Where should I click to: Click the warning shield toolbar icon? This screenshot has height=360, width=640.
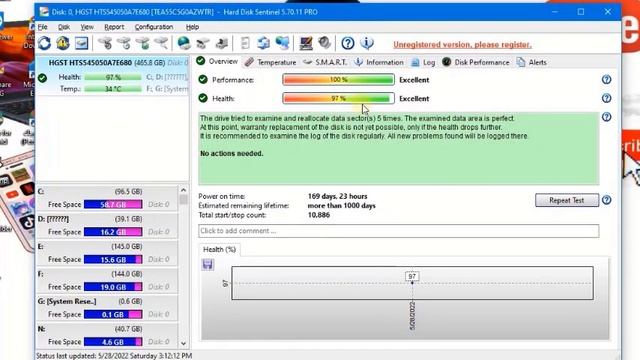(63, 43)
